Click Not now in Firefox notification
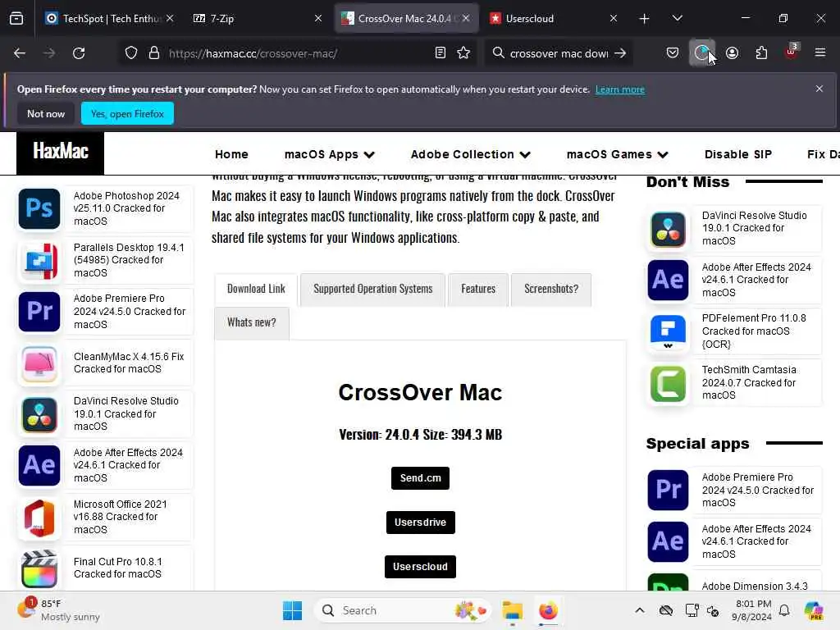The image size is (840, 630). [46, 113]
